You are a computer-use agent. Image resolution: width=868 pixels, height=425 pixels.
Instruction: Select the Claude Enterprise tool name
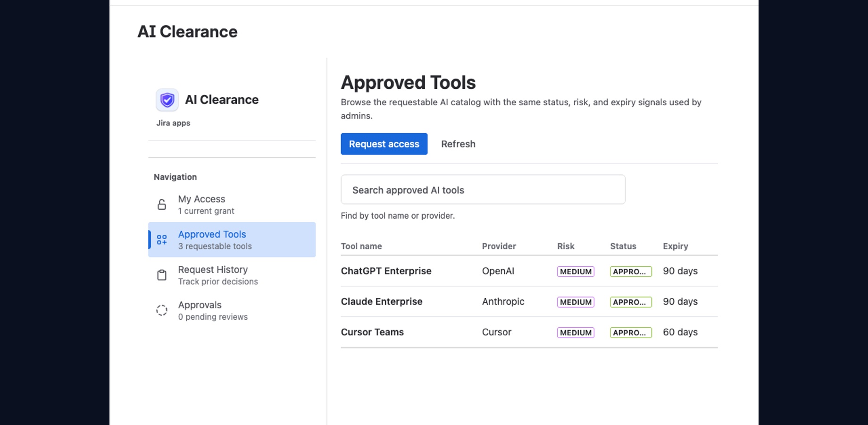(x=382, y=302)
